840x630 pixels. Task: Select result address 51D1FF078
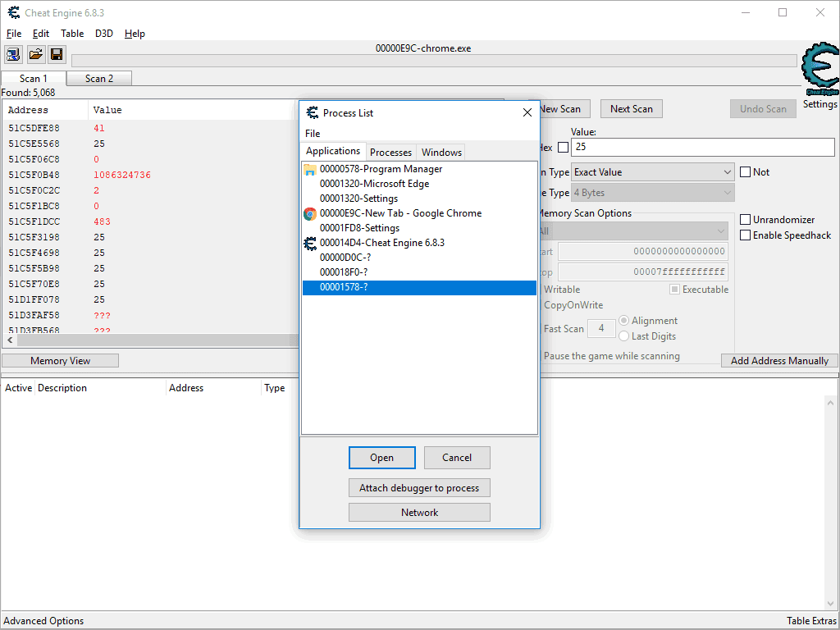click(x=34, y=299)
